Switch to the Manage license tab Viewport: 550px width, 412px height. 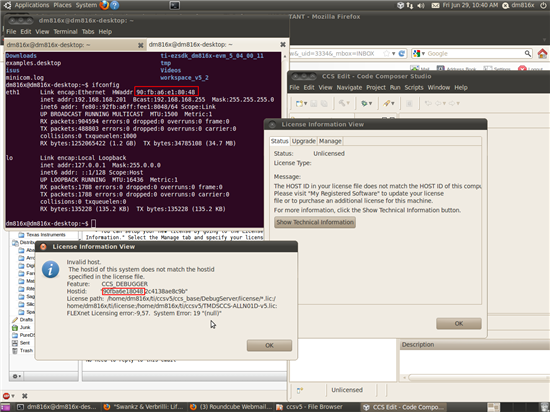click(330, 141)
